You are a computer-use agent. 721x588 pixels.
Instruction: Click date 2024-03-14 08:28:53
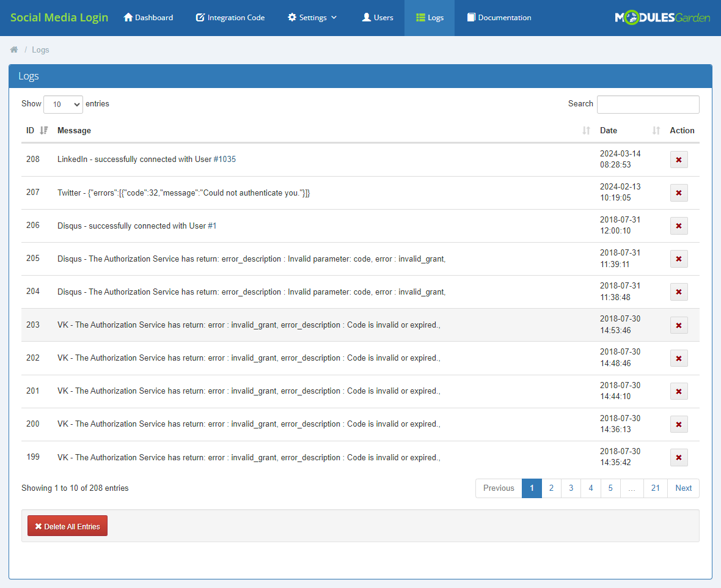click(620, 159)
